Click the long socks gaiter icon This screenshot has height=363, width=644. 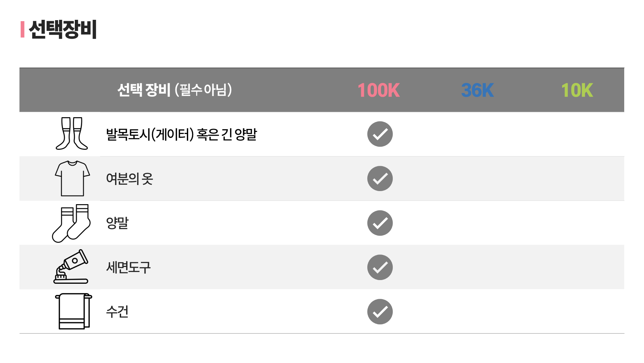point(72,133)
